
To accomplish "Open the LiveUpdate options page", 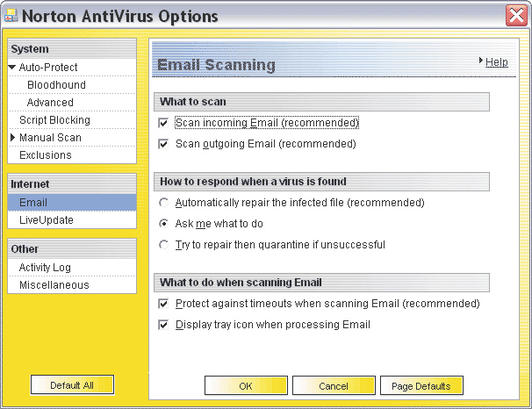I will coord(47,220).
